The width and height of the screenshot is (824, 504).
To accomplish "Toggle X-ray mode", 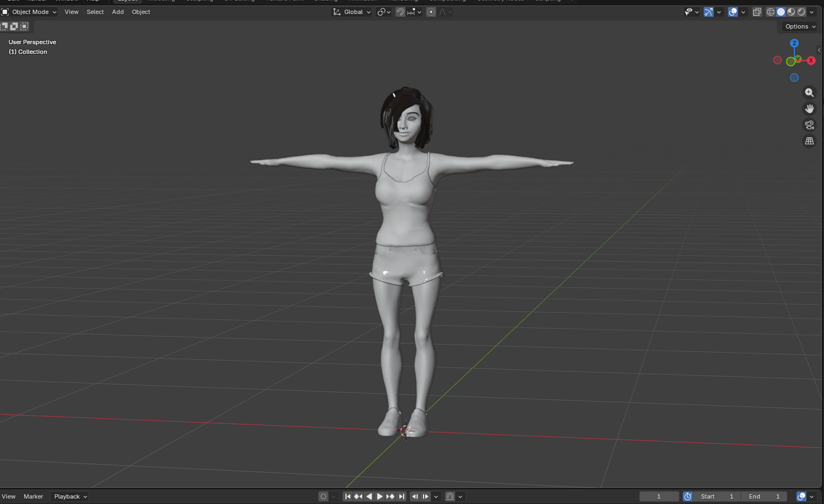I will (757, 12).
